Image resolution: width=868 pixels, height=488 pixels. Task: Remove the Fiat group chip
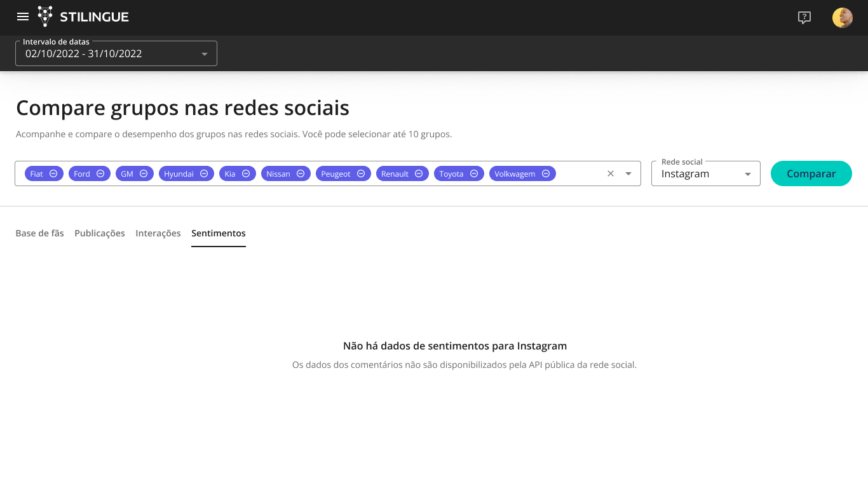[x=53, y=173]
